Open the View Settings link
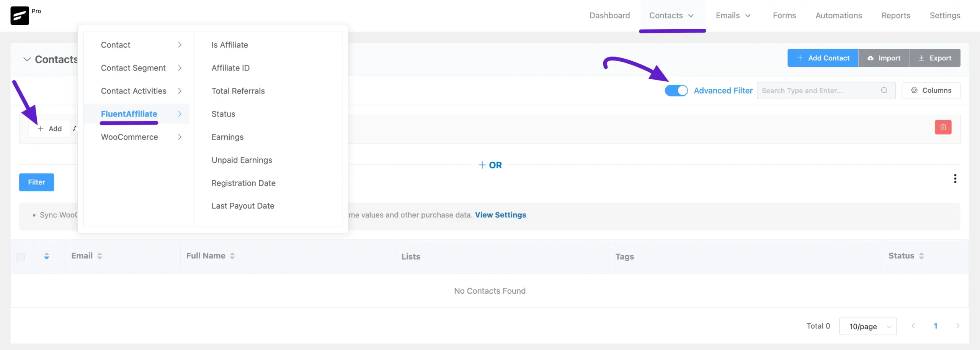Image resolution: width=980 pixels, height=350 pixels. (500, 215)
